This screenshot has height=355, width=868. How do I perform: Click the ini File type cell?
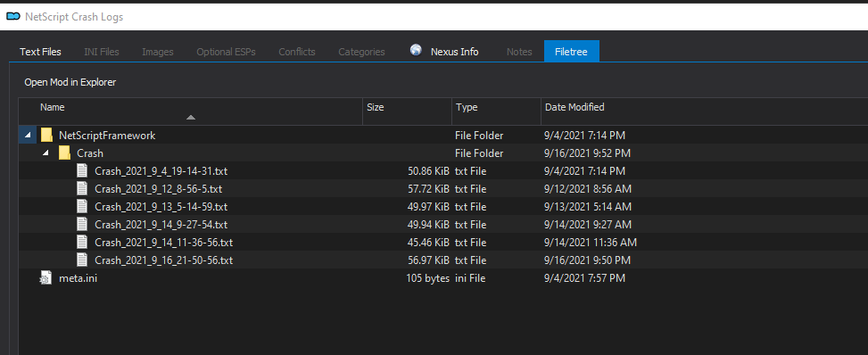[x=470, y=278]
